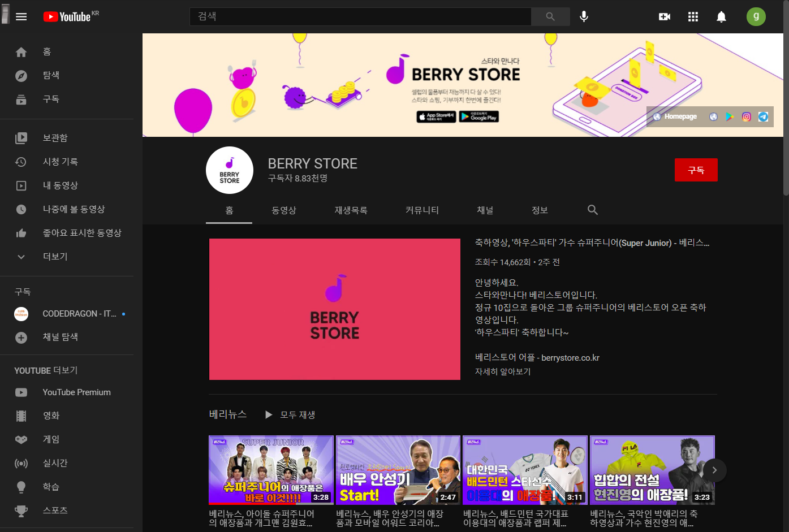Image resolution: width=789 pixels, height=532 pixels.
Task: Switch to the 재생목록 tab
Action: (351, 210)
